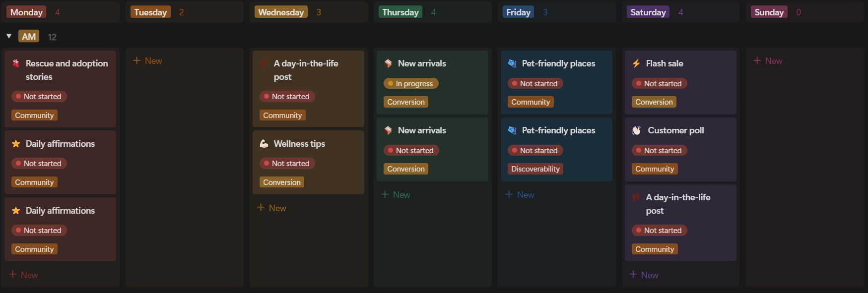The width and height of the screenshot is (868, 293).
Task: Open the Not started status on Flash sale
Action: point(659,84)
